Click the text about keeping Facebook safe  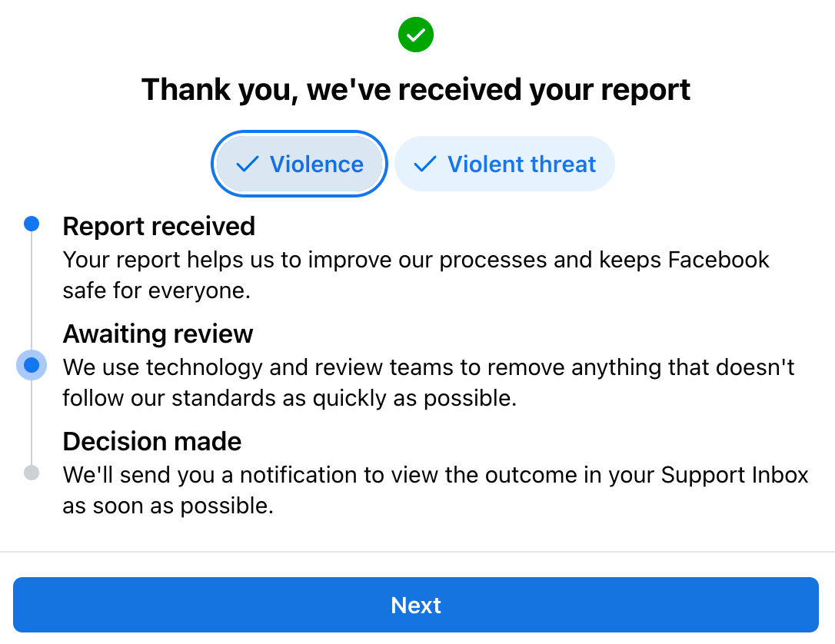(415, 275)
